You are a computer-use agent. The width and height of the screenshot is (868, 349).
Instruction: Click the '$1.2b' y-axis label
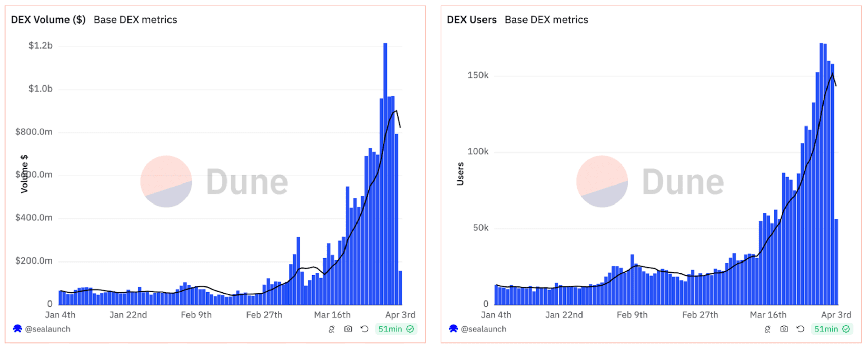tap(41, 45)
